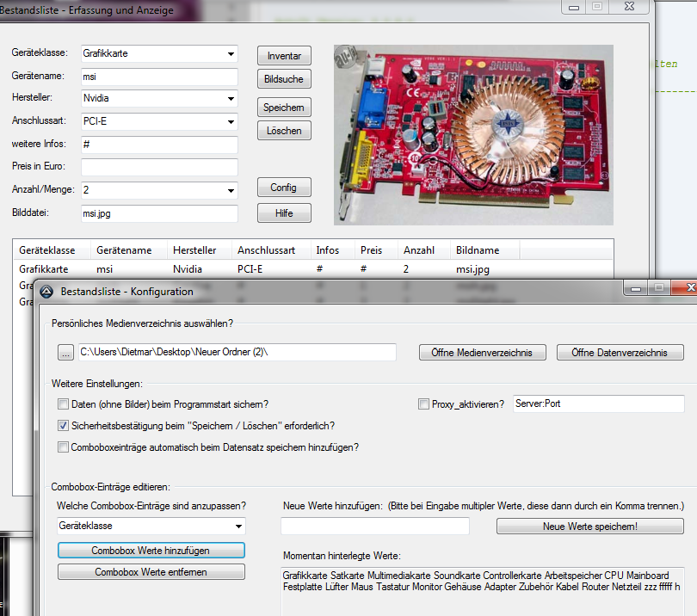Expand the Hersteller dropdown

tap(231, 99)
